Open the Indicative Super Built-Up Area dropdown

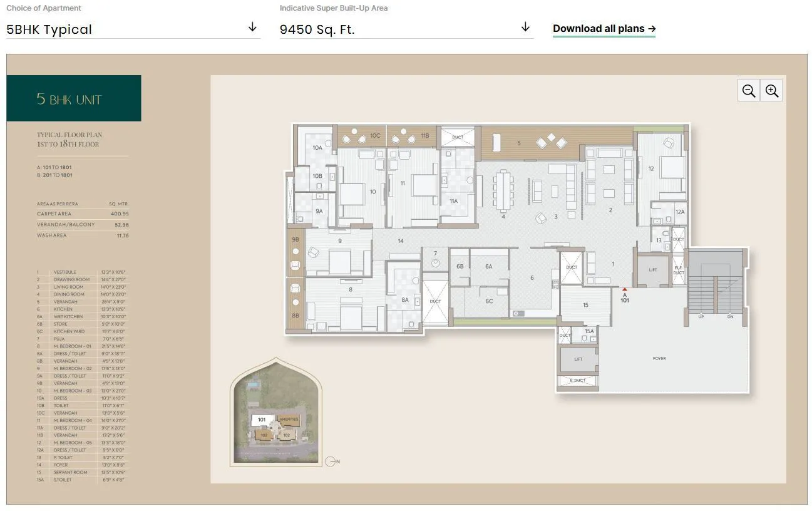click(525, 28)
